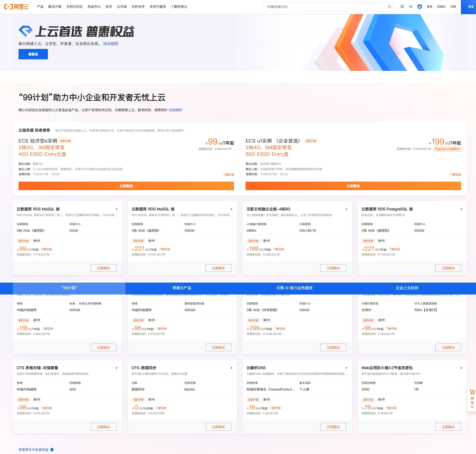Screen dimensions: 476x454
Task: Open the 合作伙伴 menu
Action: coord(138,7)
